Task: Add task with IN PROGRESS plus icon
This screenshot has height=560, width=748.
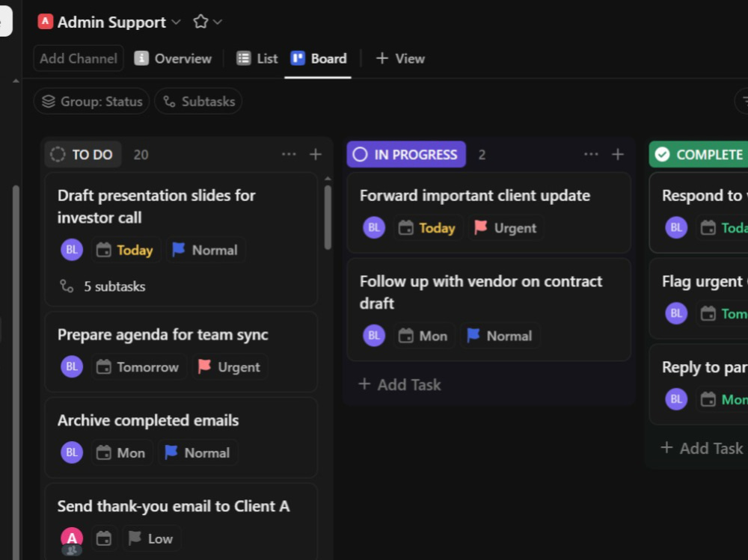Action: [x=618, y=154]
